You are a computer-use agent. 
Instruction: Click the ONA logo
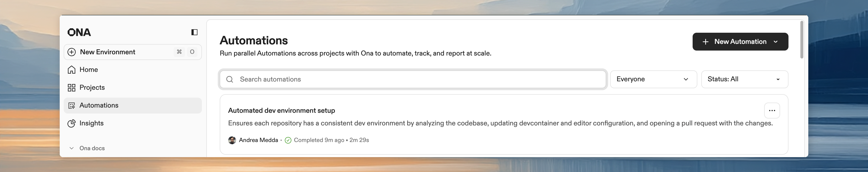[x=79, y=32]
